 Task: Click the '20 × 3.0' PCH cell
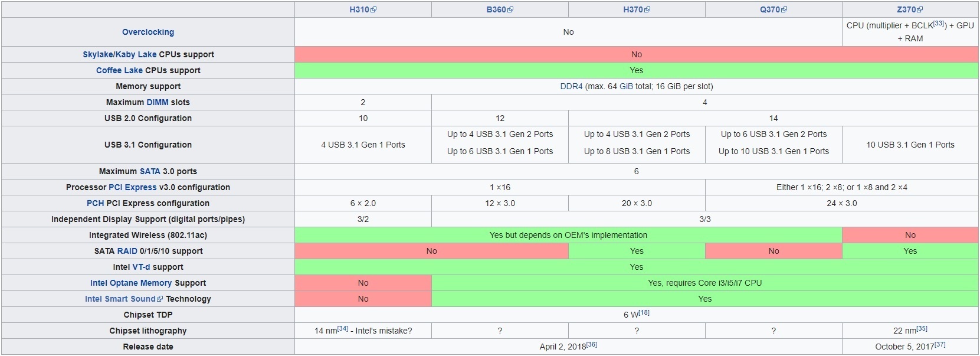[x=637, y=203]
